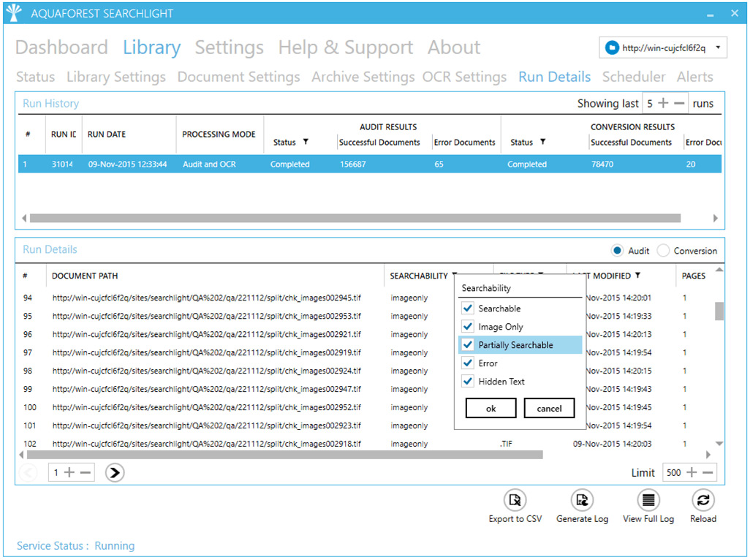Image resolution: width=750 pixels, height=560 pixels.
Task: Click the Reload icon
Action: click(x=702, y=500)
